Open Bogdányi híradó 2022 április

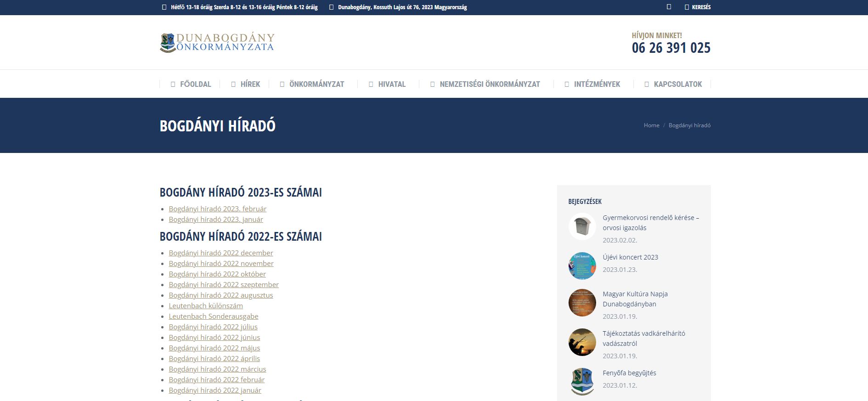click(x=214, y=359)
